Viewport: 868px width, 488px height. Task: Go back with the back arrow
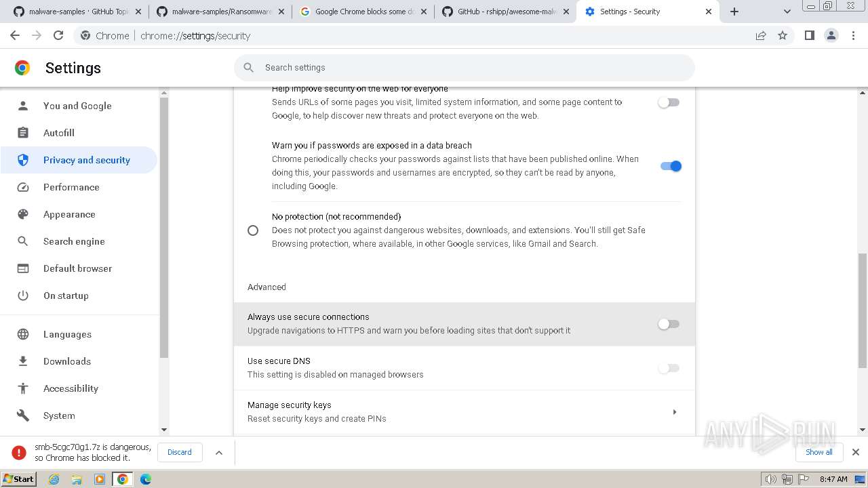15,36
